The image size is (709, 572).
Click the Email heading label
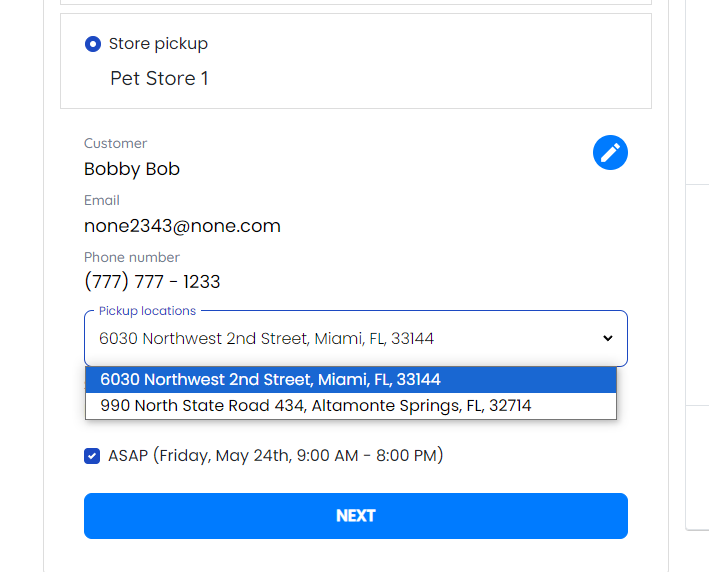click(102, 200)
